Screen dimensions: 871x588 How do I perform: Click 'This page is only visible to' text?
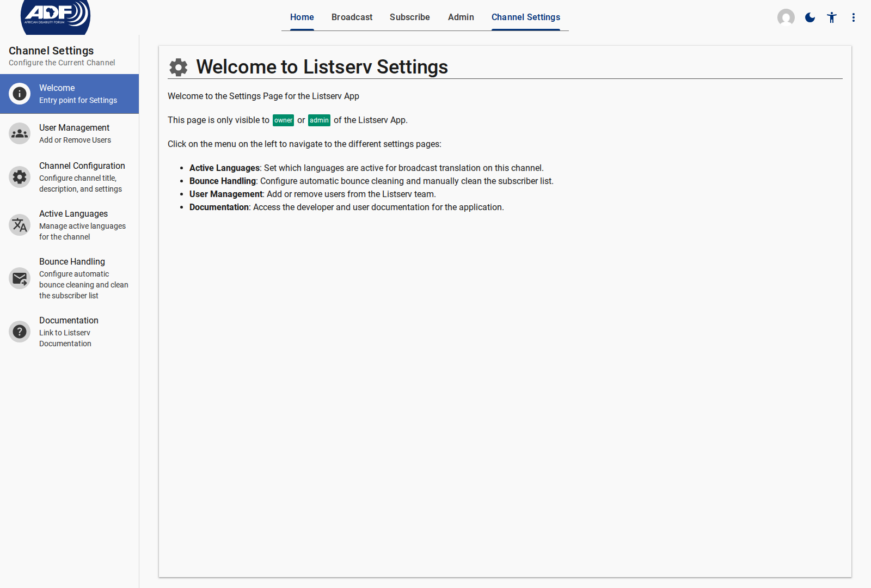click(x=218, y=120)
